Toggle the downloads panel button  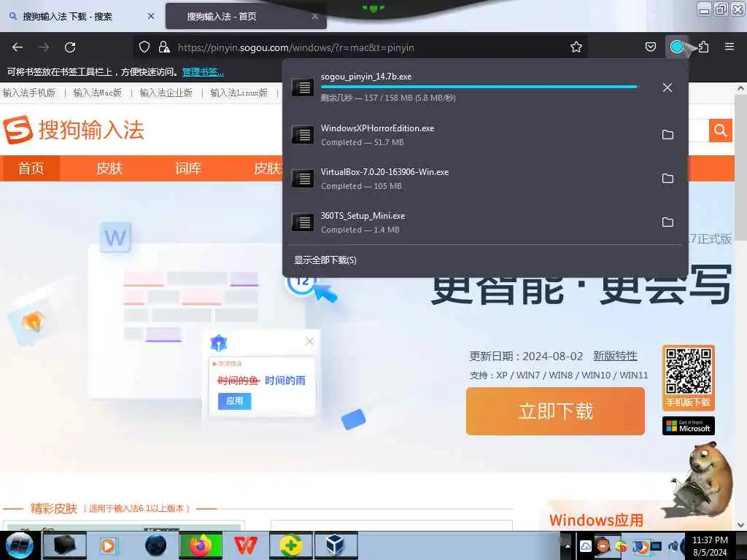pos(676,47)
